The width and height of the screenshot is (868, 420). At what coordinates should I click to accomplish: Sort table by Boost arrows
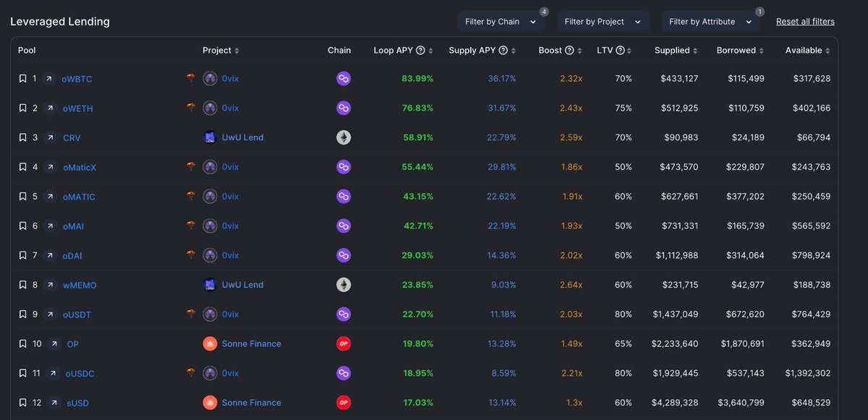(579, 51)
